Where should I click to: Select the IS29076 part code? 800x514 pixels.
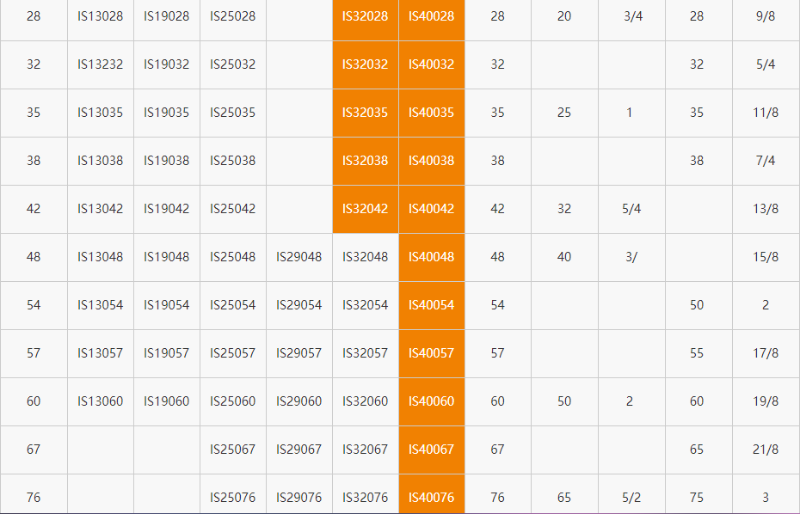[299, 497]
